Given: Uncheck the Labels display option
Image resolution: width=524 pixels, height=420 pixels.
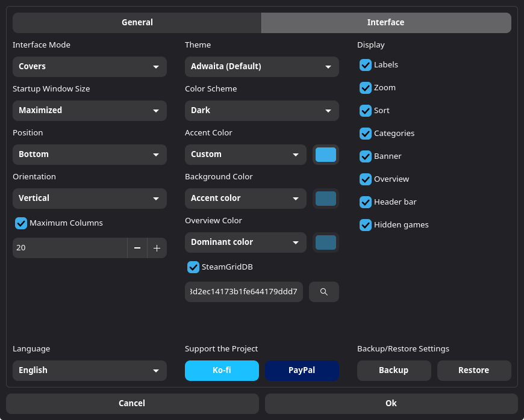Looking at the screenshot, I should [365, 65].
